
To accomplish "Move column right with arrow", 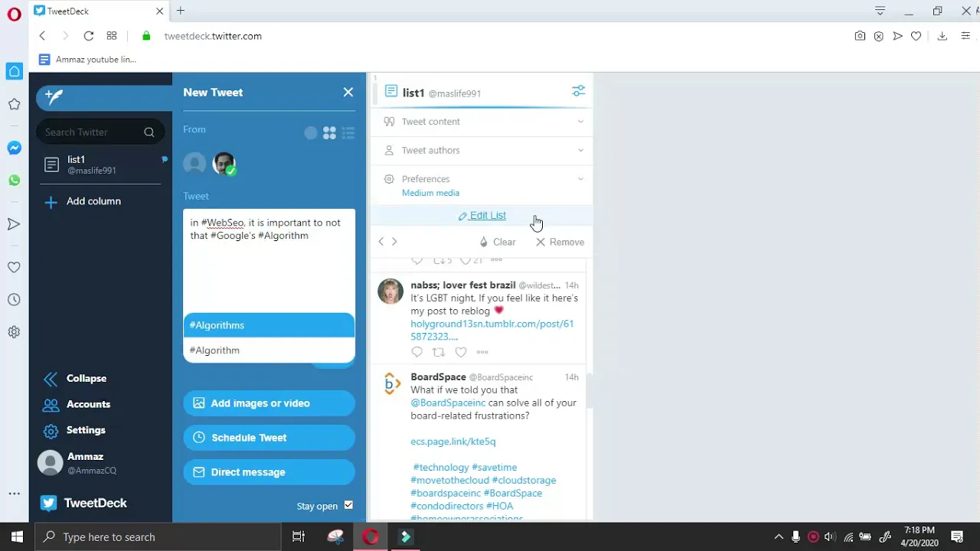I will (x=394, y=242).
